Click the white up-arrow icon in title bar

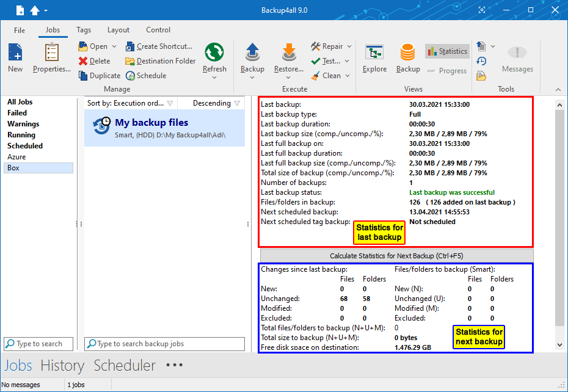[35, 10]
